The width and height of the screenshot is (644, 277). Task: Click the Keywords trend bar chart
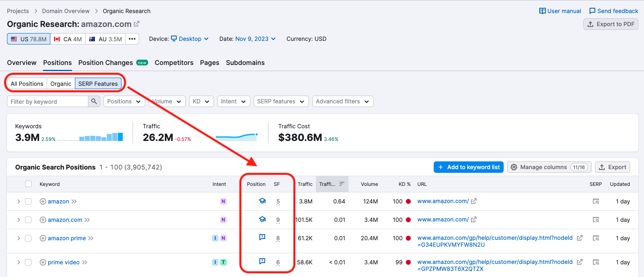90,137
